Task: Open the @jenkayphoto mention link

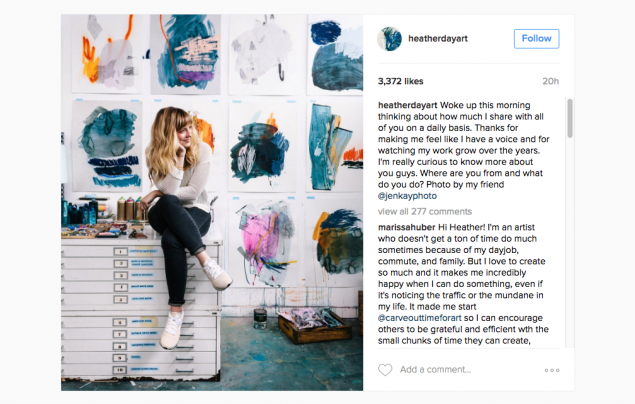Action: point(407,196)
